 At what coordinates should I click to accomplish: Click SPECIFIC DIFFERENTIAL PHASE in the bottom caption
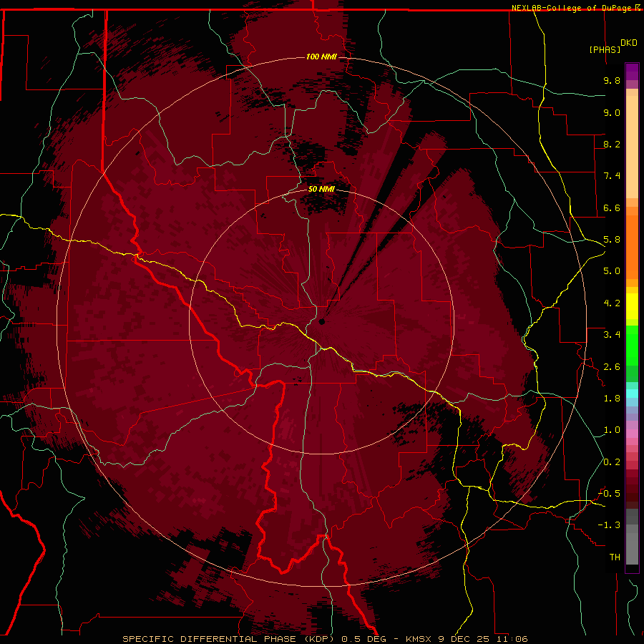(209, 639)
